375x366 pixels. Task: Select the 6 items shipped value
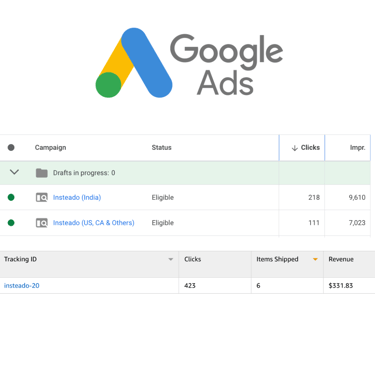click(258, 285)
